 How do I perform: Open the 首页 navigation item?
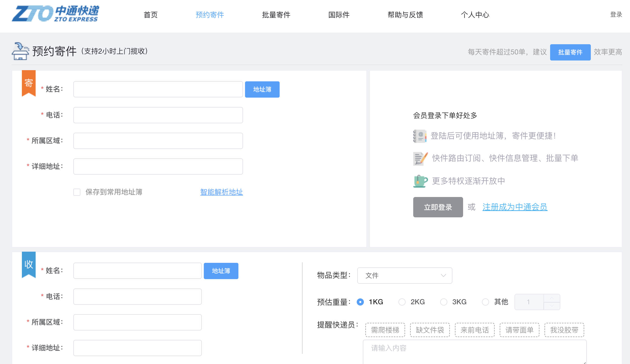tap(151, 15)
